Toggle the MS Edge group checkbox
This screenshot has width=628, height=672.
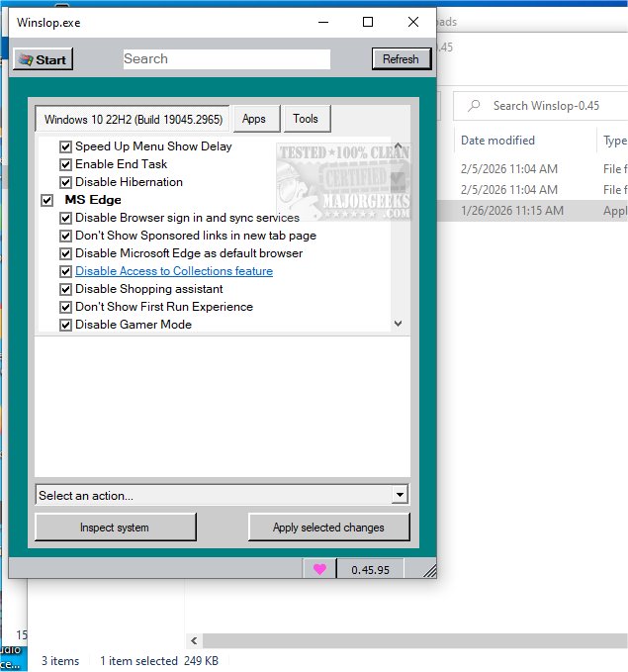(x=47, y=200)
